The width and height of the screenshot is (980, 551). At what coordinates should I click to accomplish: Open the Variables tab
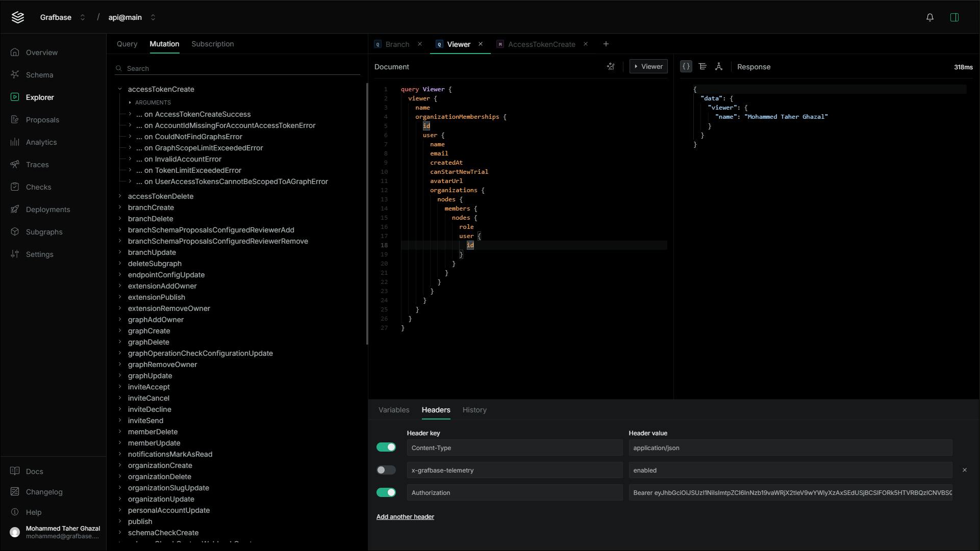coord(393,410)
